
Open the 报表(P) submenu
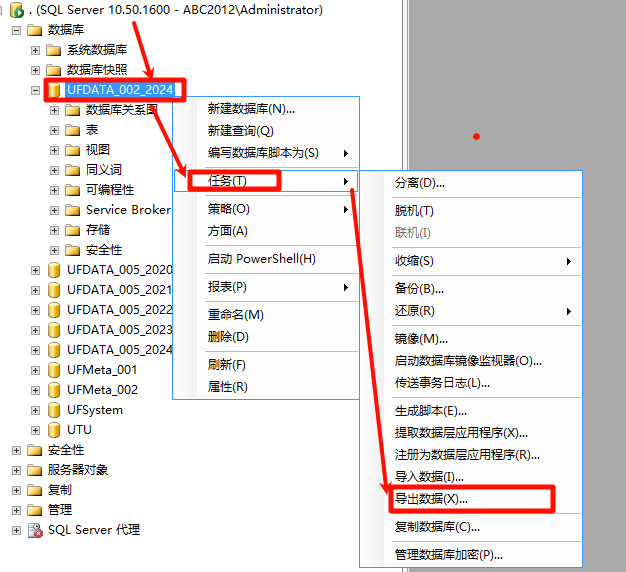(266, 287)
